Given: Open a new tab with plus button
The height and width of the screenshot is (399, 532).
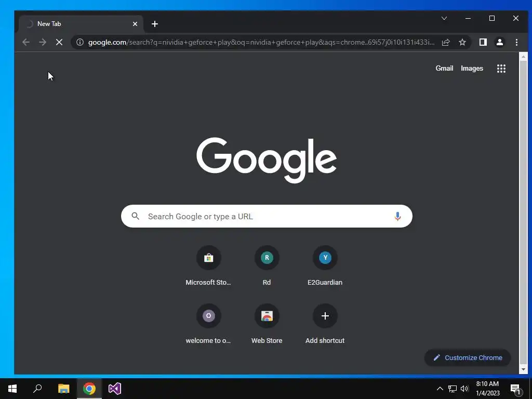Looking at the screenshot, I should pyautogui.click(x=155, y=24).
